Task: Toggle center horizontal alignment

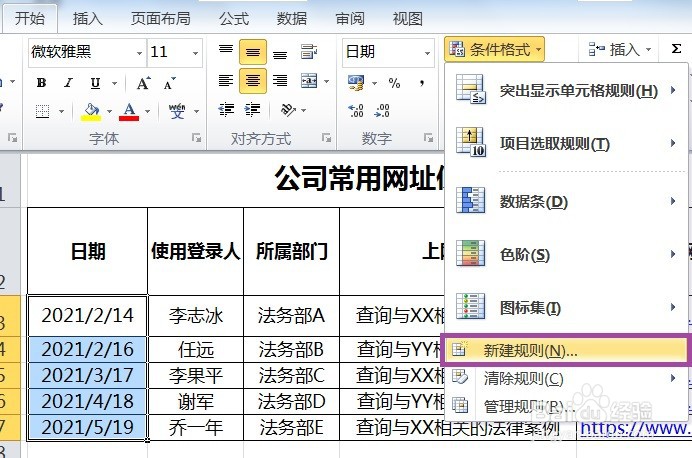Action: pos(253,81)
